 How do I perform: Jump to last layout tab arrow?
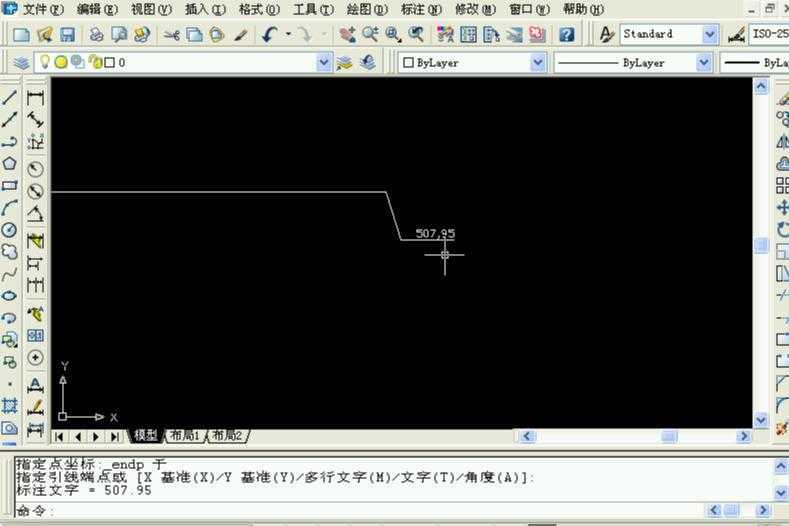click(x=115, y=436)
